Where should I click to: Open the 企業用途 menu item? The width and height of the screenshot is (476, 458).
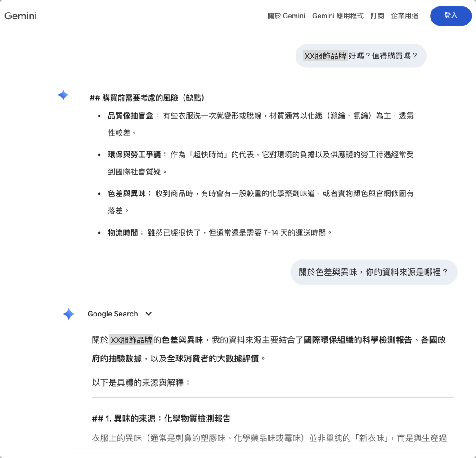tap(404, 16)
